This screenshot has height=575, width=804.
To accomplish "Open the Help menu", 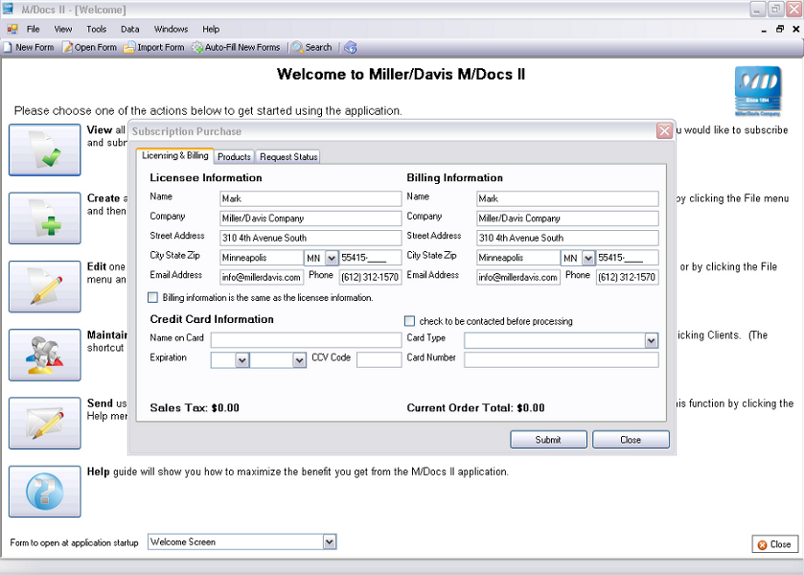I will (211, 29).
